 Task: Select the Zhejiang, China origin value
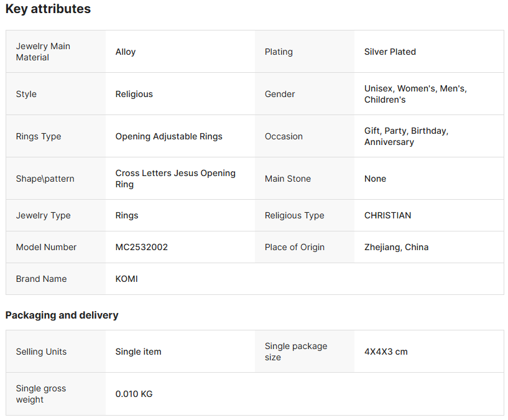[x=396, y=247]
